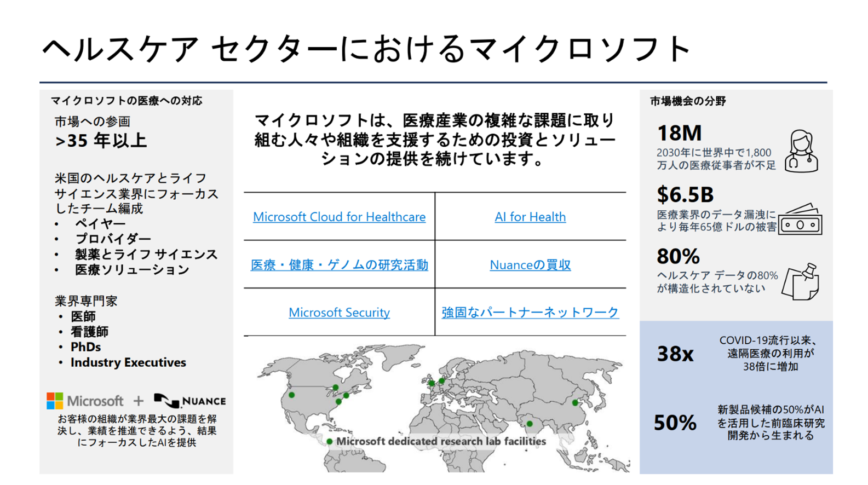This screenshot has width=868, height=485.
Task: Select the green lab marker in China
Action: coord(574,403)
